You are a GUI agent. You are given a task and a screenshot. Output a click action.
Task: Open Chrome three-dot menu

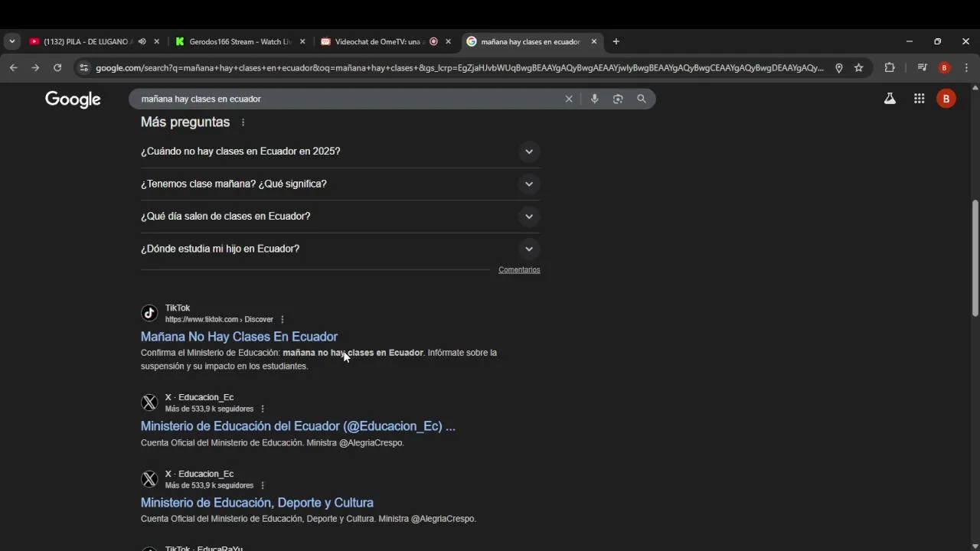pyautogui.click(x=966, y=68)
